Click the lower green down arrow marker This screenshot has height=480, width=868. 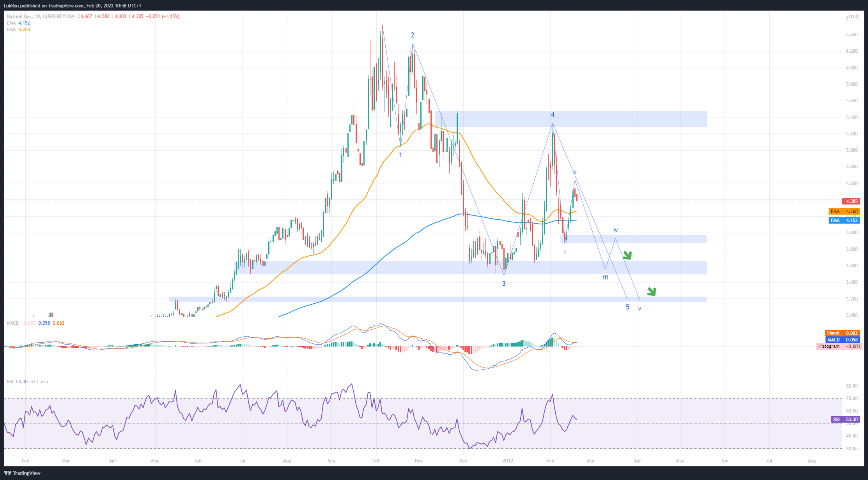(652, 291)
